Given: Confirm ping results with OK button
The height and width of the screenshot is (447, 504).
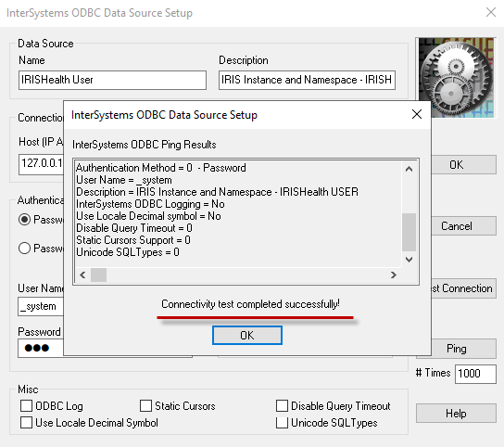Looking at the screenshot, I should [x=247, y=336].
